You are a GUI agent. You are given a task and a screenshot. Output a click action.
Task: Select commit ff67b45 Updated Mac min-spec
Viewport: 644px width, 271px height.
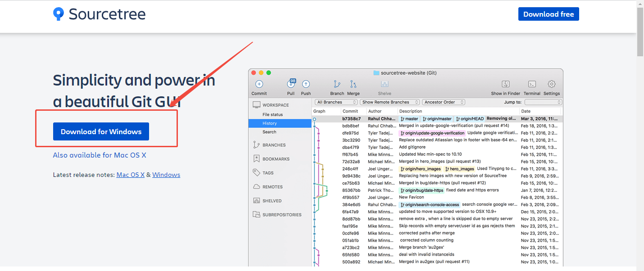coord(437,154)
